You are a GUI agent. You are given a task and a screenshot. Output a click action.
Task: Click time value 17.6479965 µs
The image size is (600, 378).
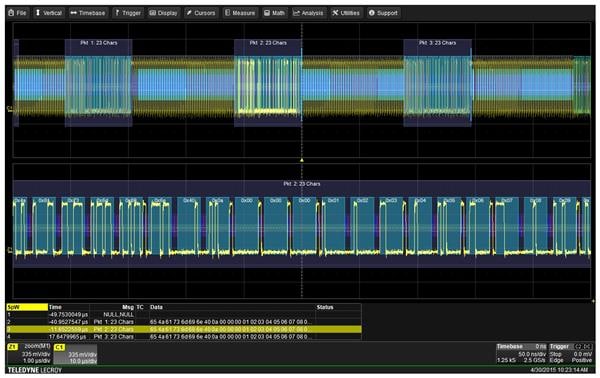tap(68, 337)
